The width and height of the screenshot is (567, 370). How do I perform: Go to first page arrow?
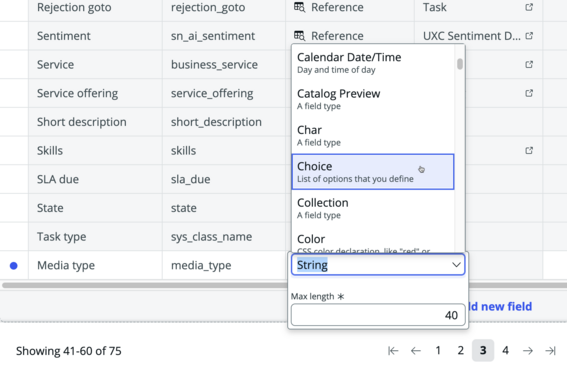pos(393,350)
